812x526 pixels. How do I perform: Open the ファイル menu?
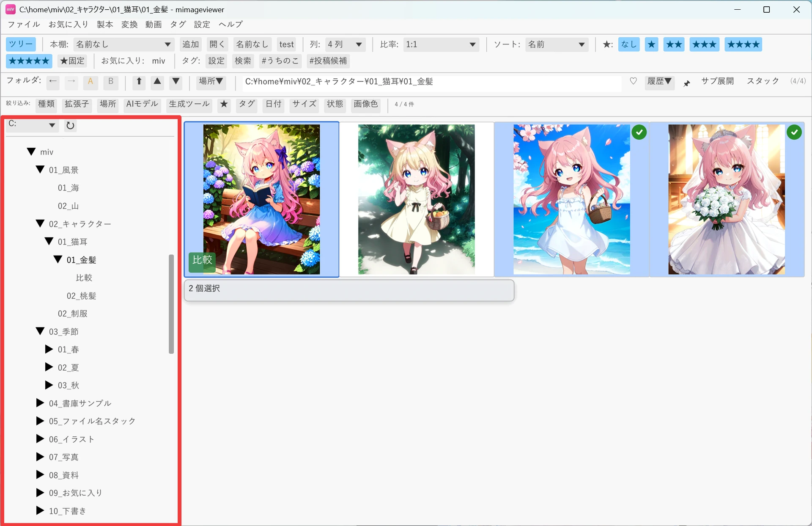pos(24,25)
